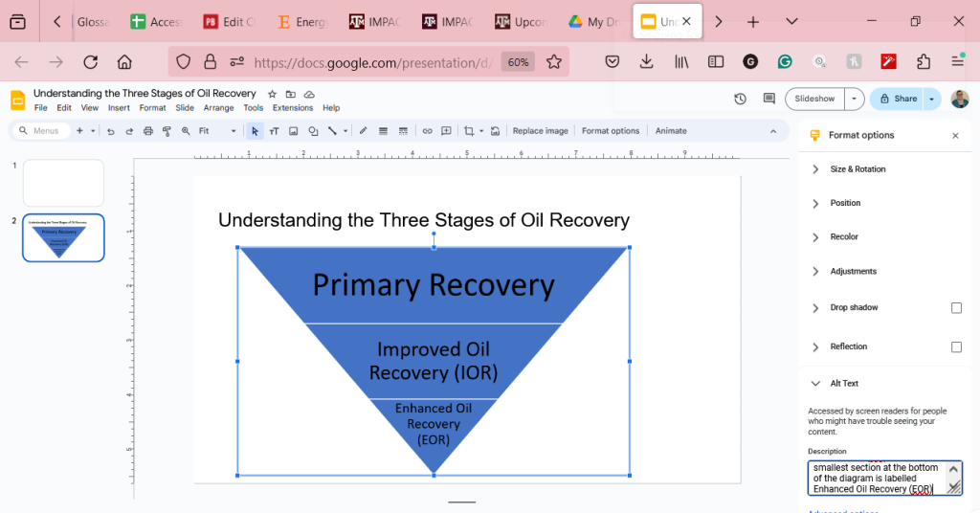980x513 pixels.
Task: Open the comments icon in the header
Action: [x=768, y=99]
